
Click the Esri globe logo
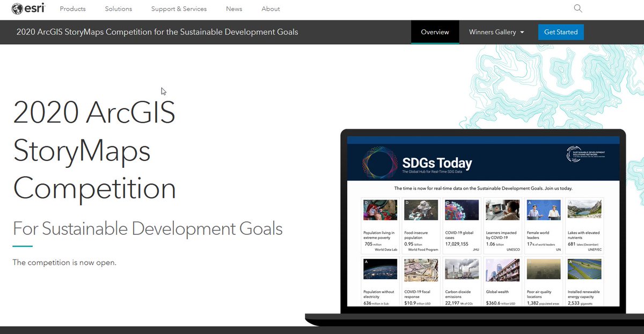click(28, 9)
